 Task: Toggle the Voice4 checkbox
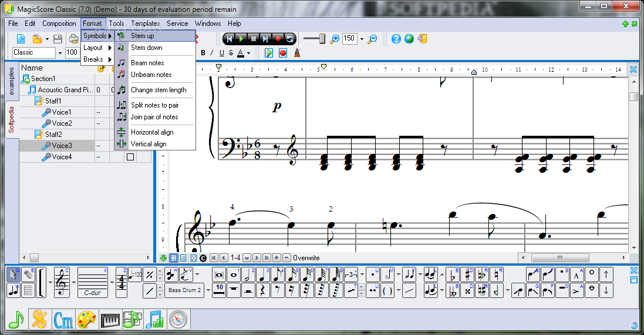(130, 156)
